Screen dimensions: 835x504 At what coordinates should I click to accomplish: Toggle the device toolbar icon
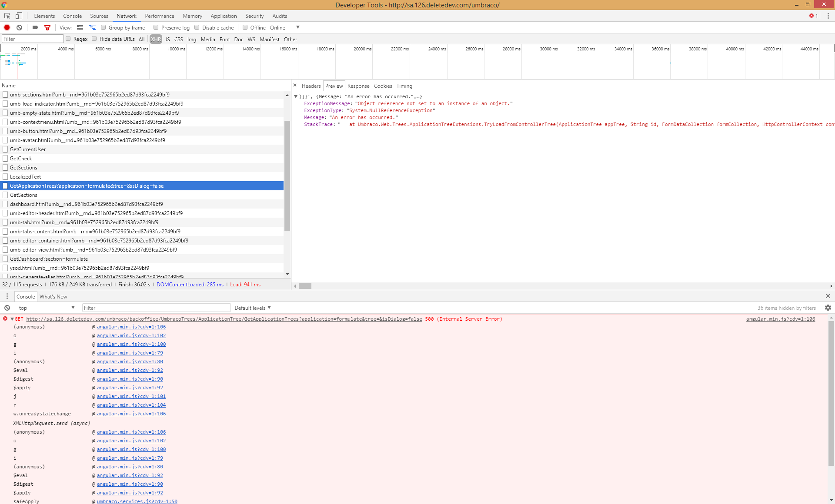click(19, 16)
